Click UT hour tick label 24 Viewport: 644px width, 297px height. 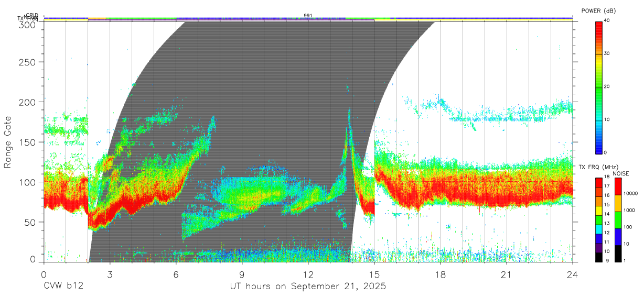pos(572,274)
